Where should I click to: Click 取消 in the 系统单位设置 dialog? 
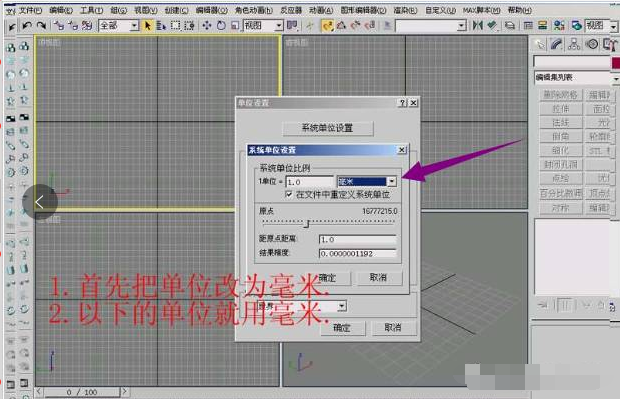[379, 278]
